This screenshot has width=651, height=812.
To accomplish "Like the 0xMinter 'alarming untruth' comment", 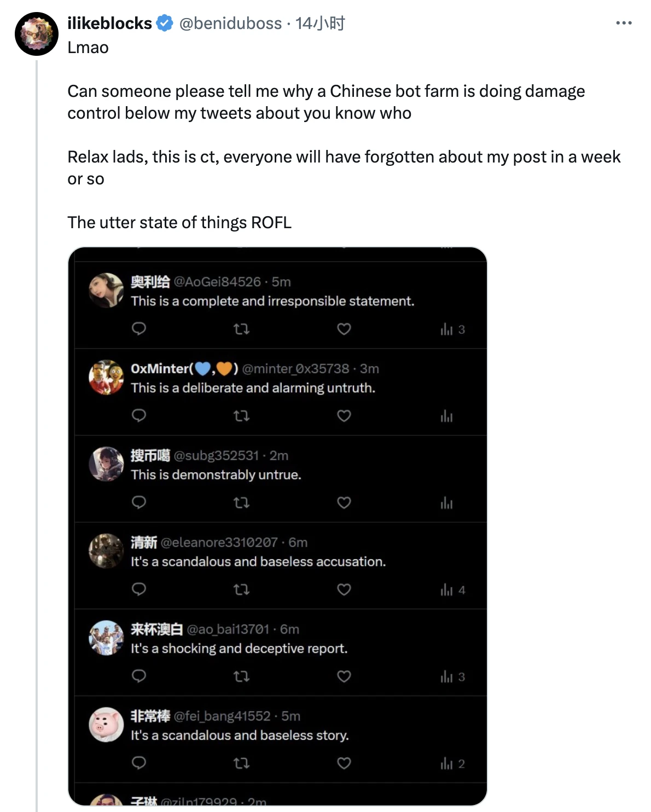I will 344,416.
